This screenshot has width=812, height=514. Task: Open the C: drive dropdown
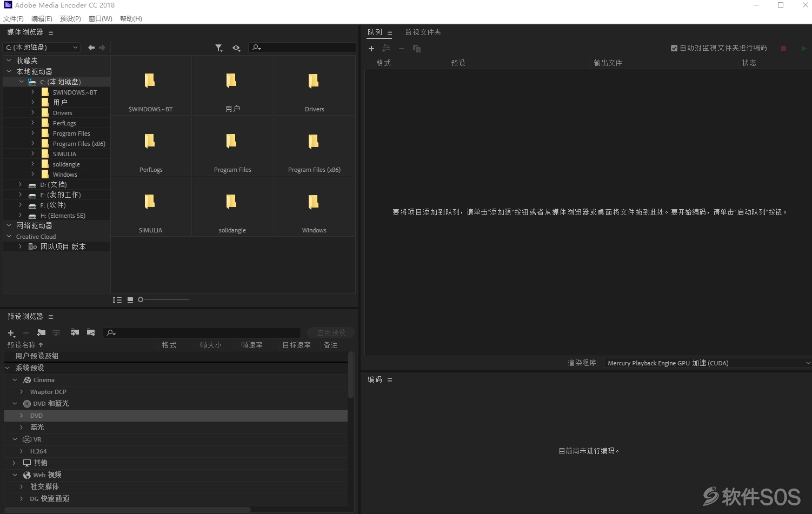pyautogui.click(x=42, y=48)
